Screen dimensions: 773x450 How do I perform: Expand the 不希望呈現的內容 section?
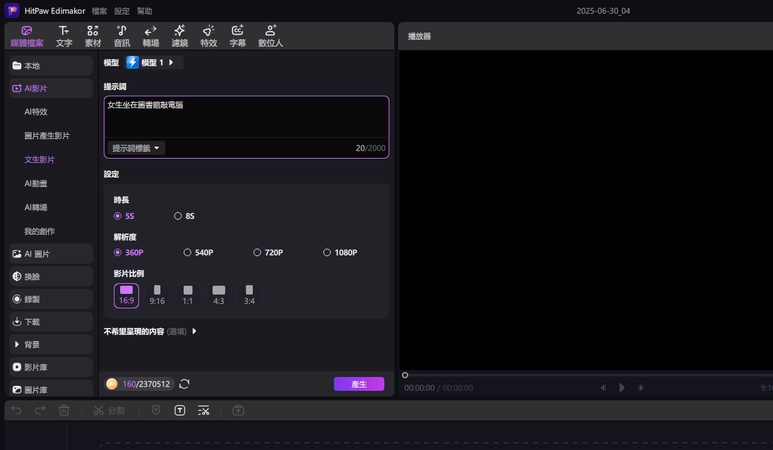click(x=194, y=331)
